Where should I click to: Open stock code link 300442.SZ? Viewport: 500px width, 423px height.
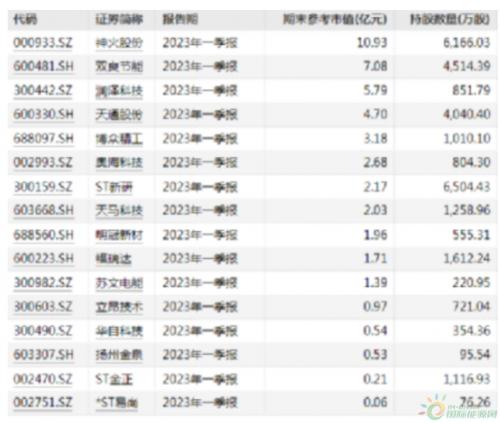point(43,90)
